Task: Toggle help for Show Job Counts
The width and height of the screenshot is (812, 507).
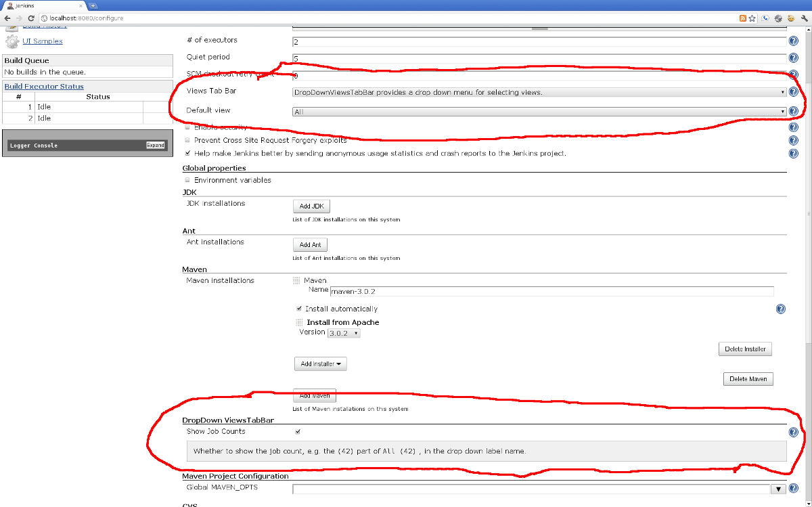Action: (794, 433)
